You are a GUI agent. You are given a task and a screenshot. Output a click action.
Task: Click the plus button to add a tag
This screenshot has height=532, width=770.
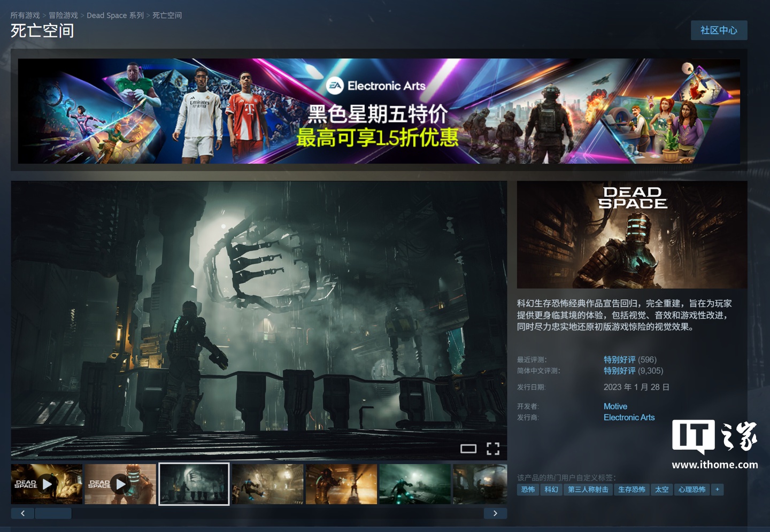[718, 489]
